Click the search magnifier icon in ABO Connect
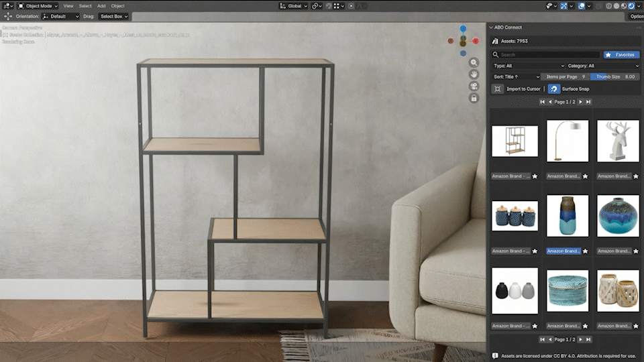The image size is (644, 362). 495,54
